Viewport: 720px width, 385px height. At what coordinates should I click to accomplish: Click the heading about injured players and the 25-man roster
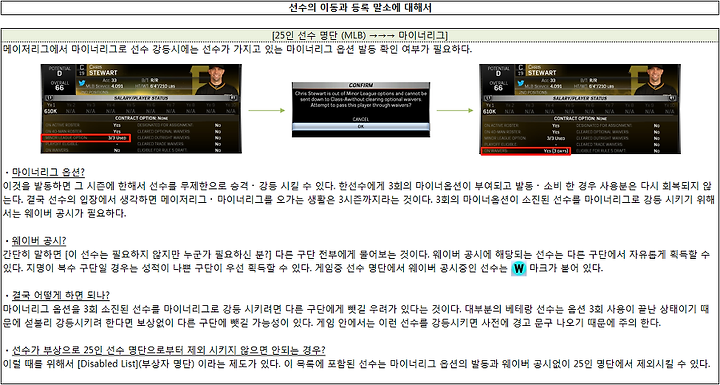(x=169, y=349)
